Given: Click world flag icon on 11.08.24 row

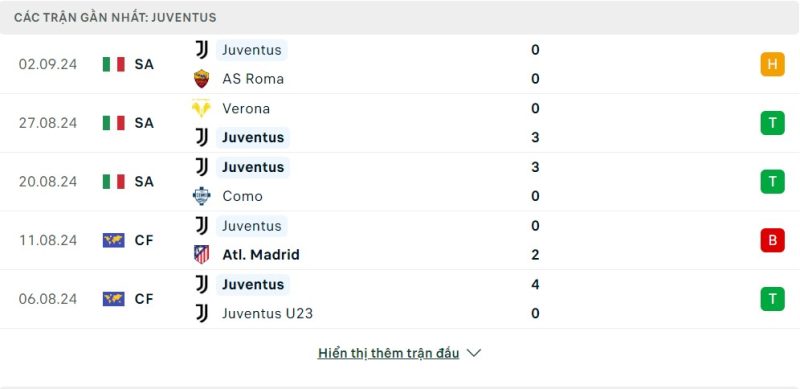Looking at the screenshot, I should coord(114,240).
